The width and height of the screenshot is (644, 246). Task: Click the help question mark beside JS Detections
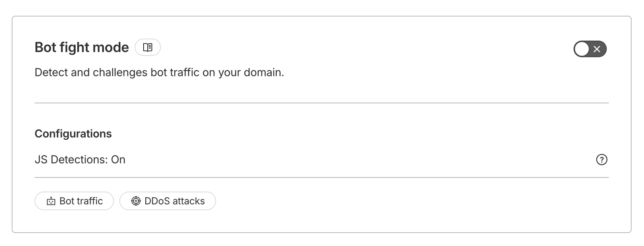[601, 160]
